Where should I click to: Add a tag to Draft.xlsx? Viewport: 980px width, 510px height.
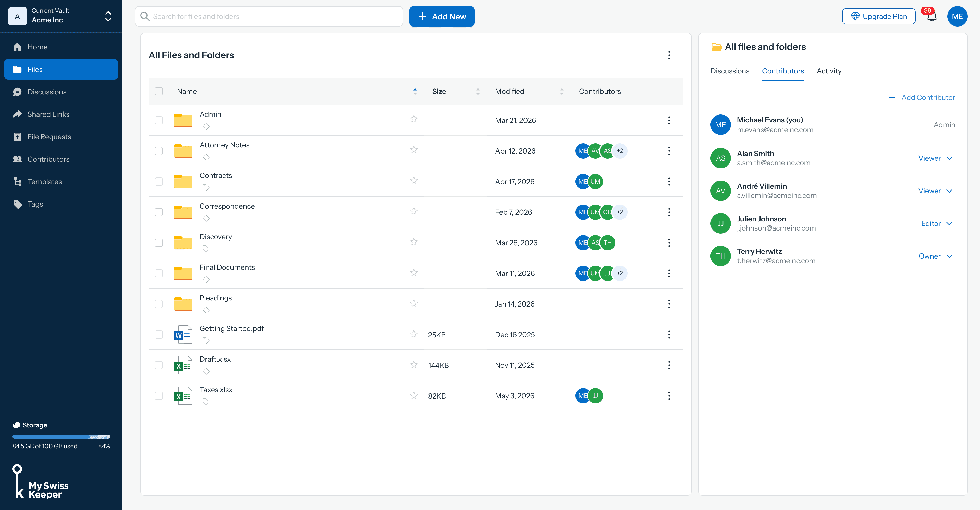click(206, 371)
